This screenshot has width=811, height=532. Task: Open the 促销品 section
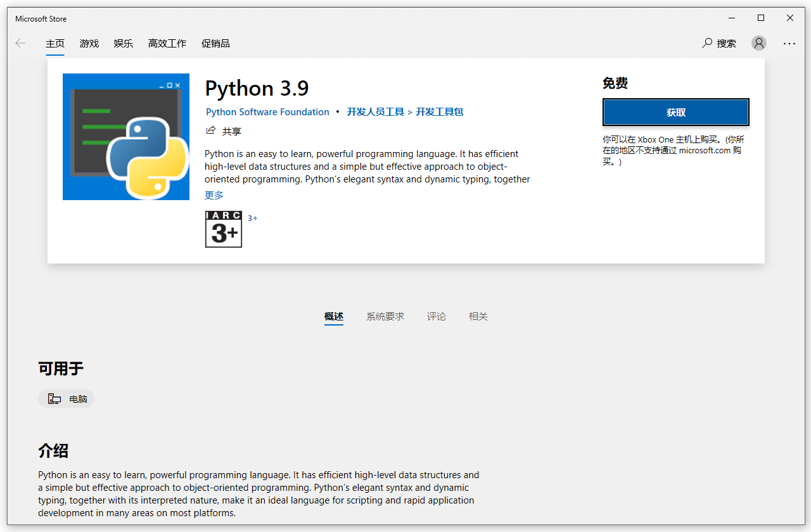click(x=215, y=43)
